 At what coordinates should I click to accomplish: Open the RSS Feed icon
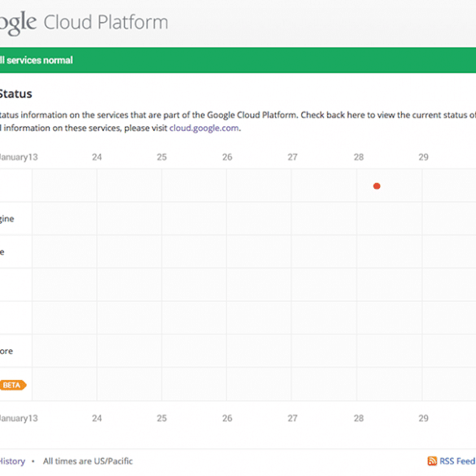(x=432, y=461)
